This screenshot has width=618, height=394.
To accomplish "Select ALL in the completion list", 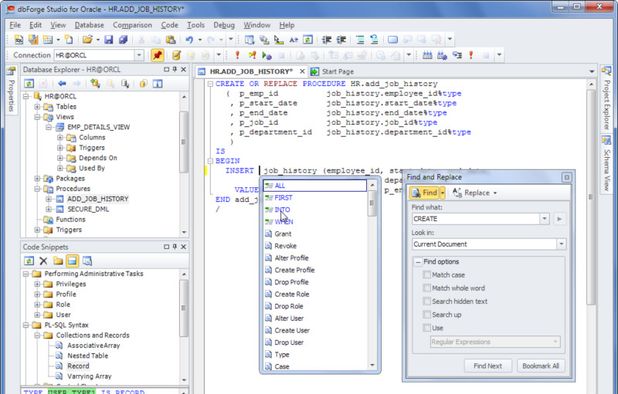I will (315, 186).
